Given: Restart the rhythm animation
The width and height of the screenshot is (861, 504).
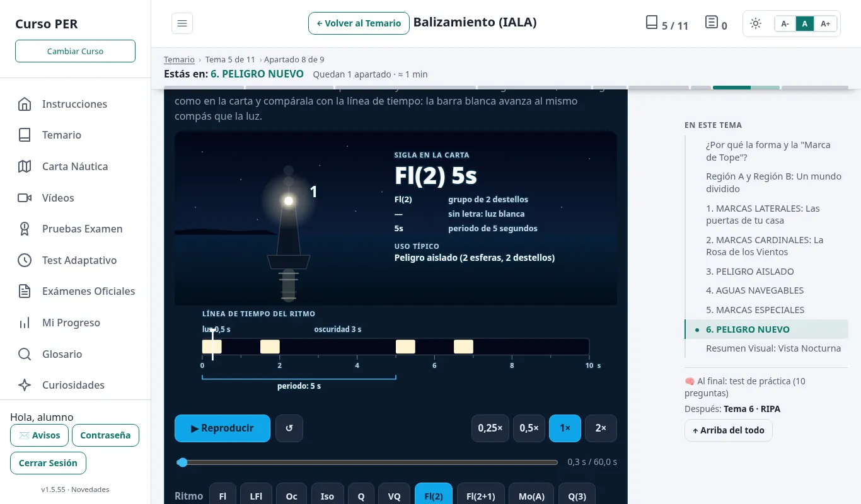Looking at the screenshot, I should [x=289, y=428].
